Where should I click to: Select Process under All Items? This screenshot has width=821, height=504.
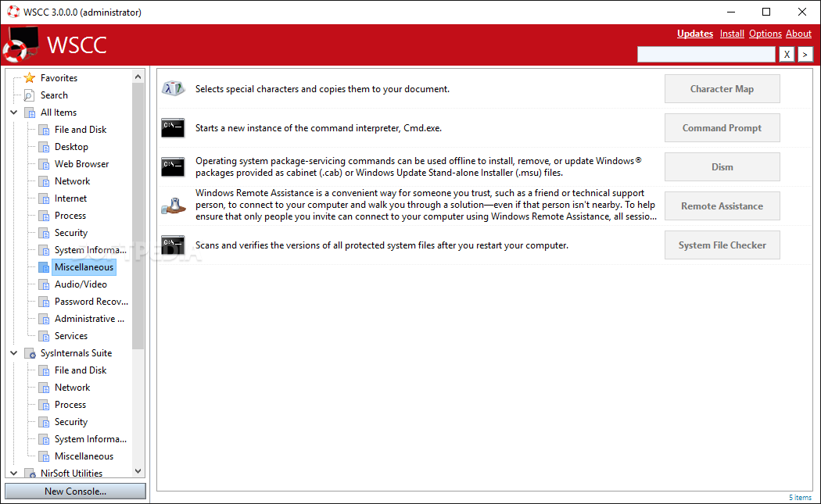click(x=70, y=216)
